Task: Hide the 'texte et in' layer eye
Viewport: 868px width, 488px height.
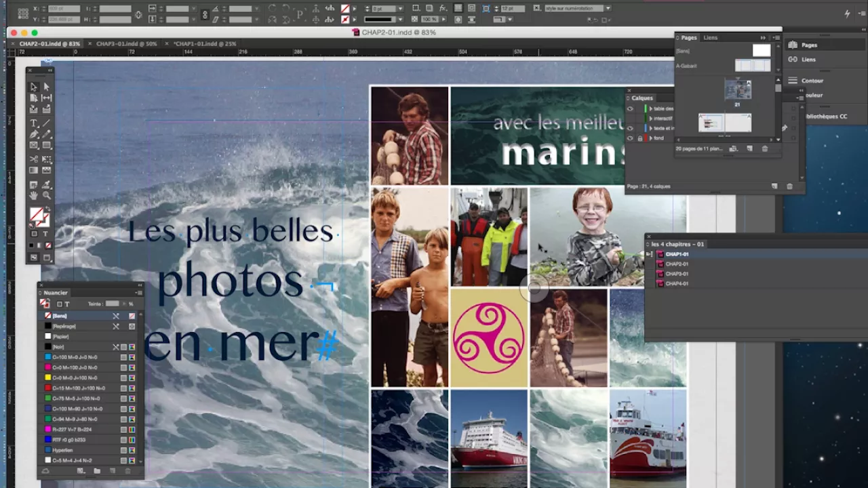Action: point(630,128)
